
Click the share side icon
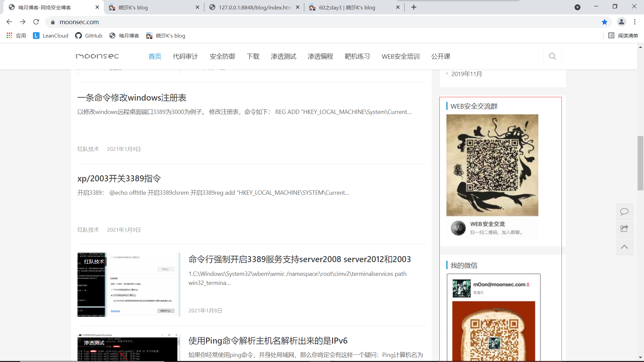click(x=624, y=229)
